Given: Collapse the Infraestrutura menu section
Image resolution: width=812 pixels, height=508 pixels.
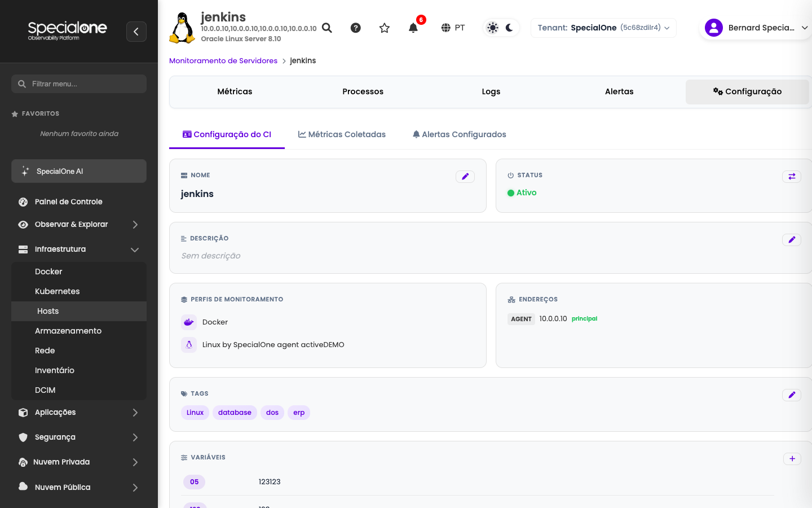Looking at the screenshot, I should click(x=79, y=249).
